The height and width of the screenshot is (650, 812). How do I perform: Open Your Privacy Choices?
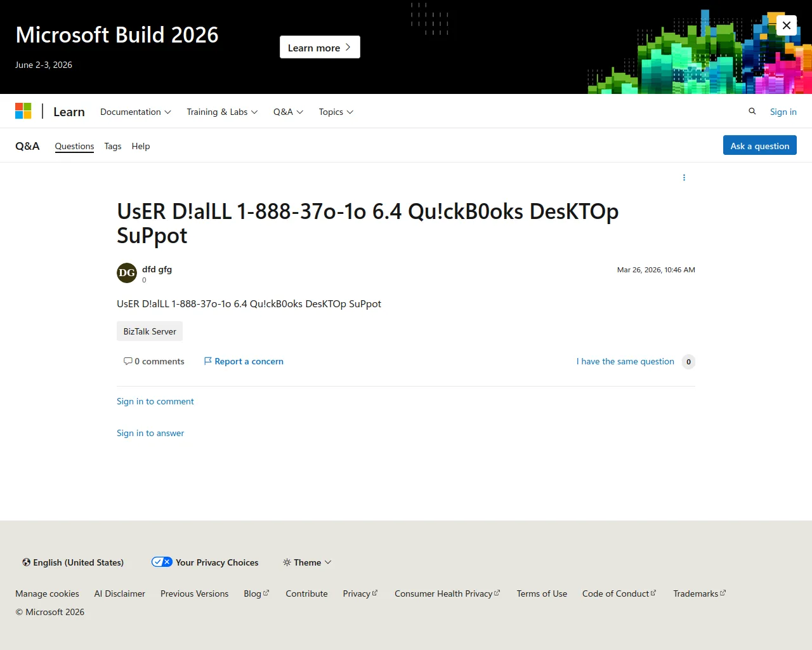[205, 562]
